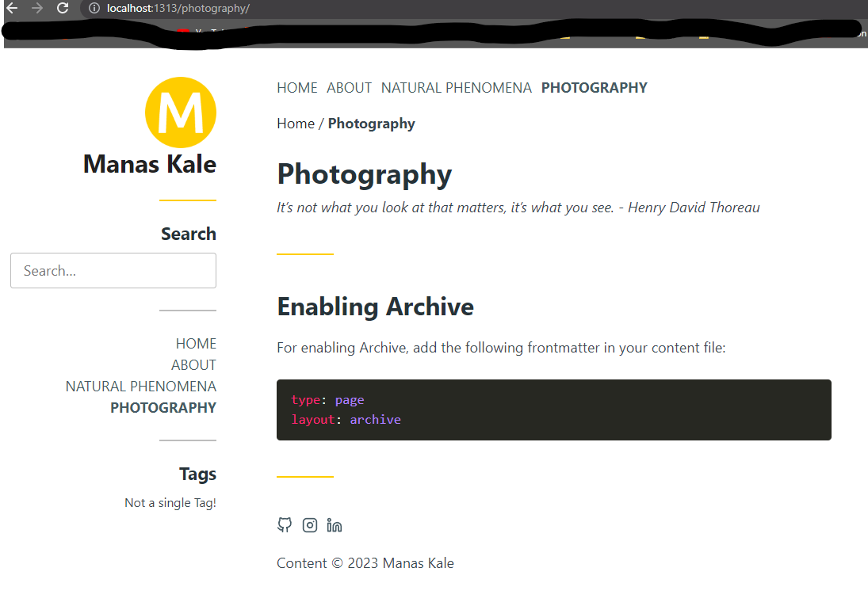Select PHOTOGRAPHY in the top navigation
This screenshot has height=606, width=868.
[594, 87]
